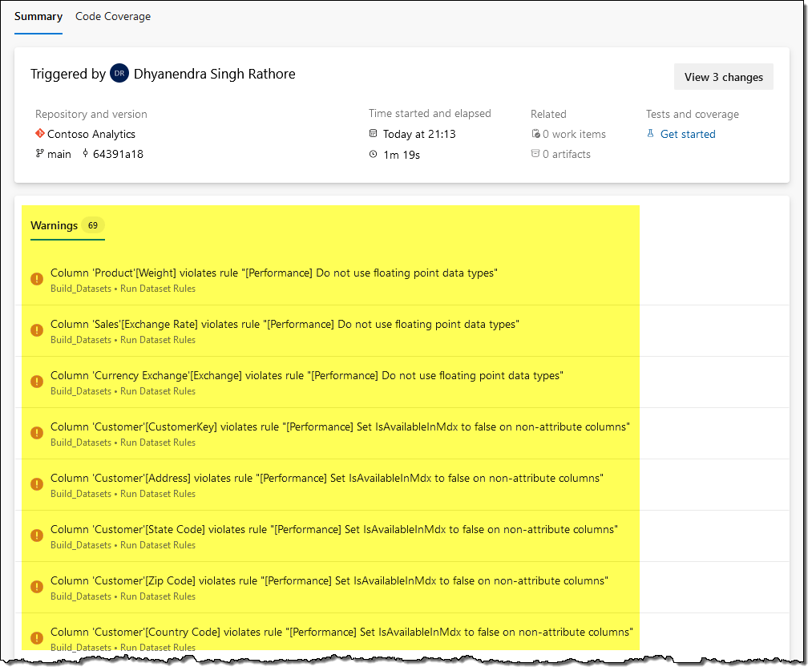Click the commit icon beside 64391a18
Screen dimensions: 812x671
click(x=86, y=154)
